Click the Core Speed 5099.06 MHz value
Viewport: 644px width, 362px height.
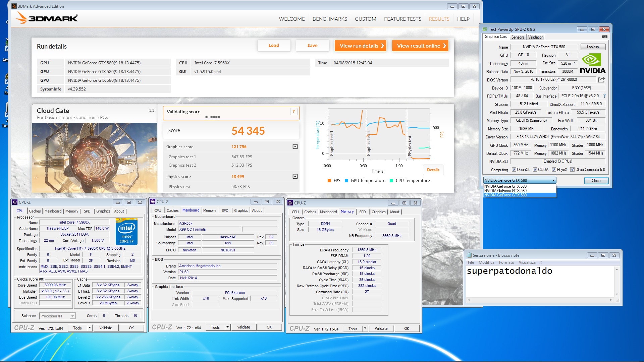pyautogui.click(x=55, y=285)
